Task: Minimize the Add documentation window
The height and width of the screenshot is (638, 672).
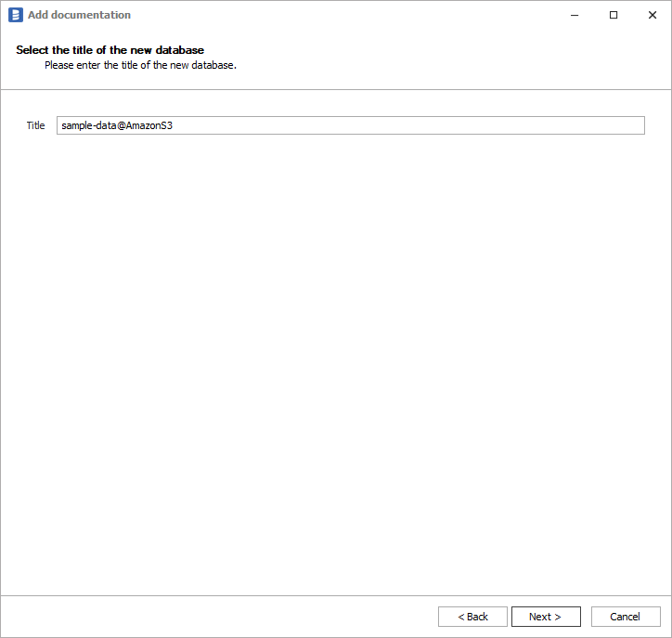Action: point(571,15)
